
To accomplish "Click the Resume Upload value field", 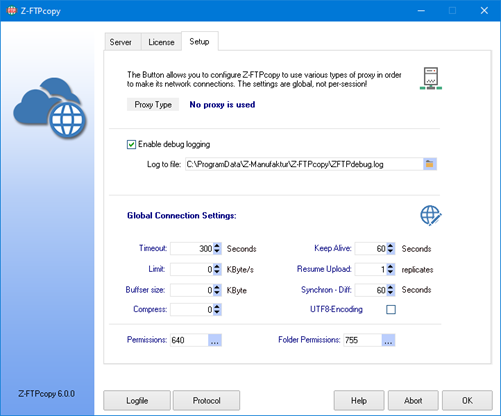I will click(x=371, y=269).
